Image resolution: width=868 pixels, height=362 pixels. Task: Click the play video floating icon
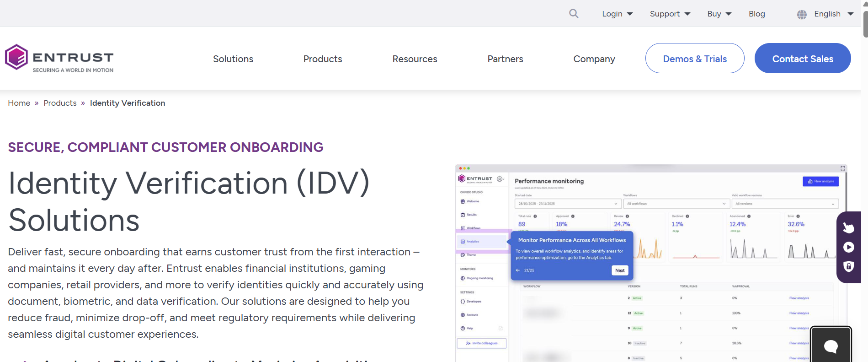(849, 247)
